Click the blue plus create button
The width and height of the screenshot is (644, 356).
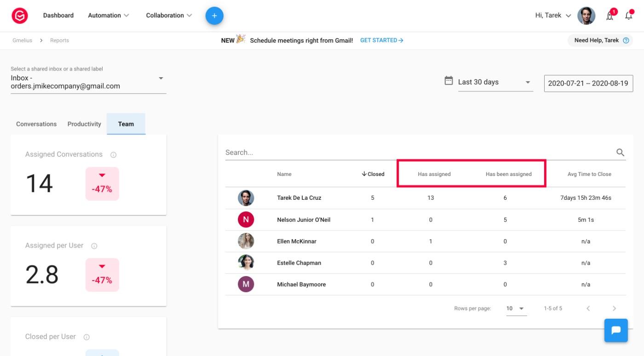(214, 16)
